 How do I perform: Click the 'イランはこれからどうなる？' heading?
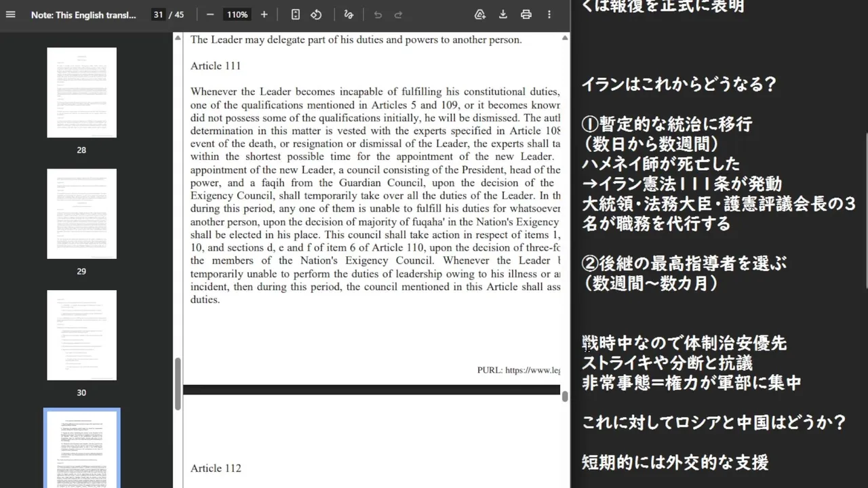point(679,85)
